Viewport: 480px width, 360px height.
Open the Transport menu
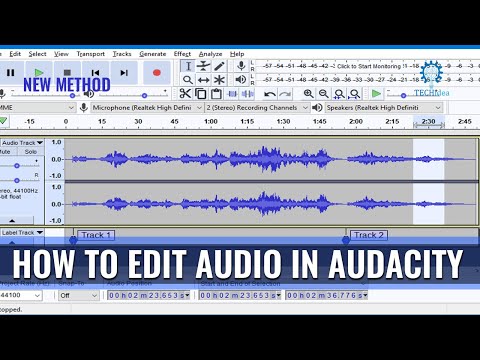90,54
